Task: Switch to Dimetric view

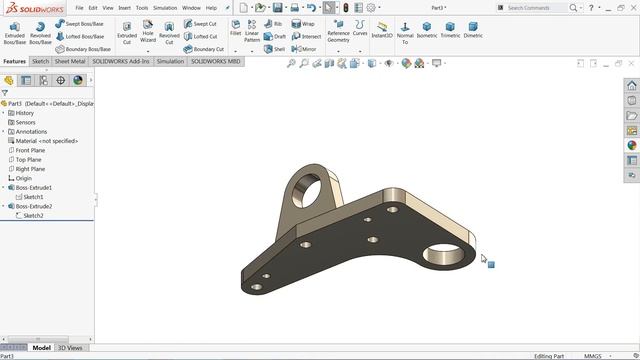Action: click(x=473, y=30)
